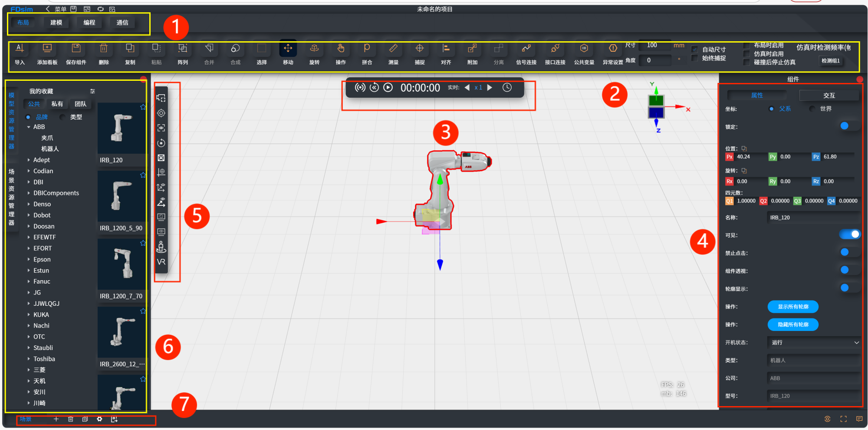Viewport: 868px width, 430px height.
Task: Enable the 自动尺寸 checkbox
Action: (694, 50)
